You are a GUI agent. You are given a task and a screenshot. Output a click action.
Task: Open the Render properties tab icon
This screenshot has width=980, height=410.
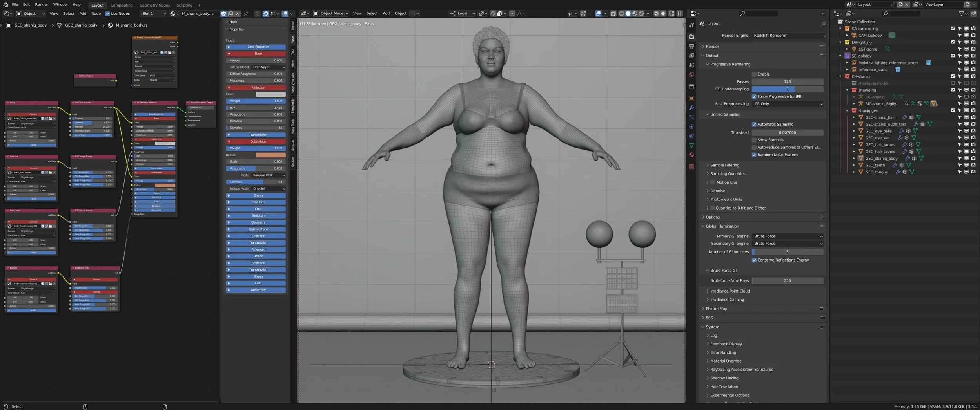(691, 36)
